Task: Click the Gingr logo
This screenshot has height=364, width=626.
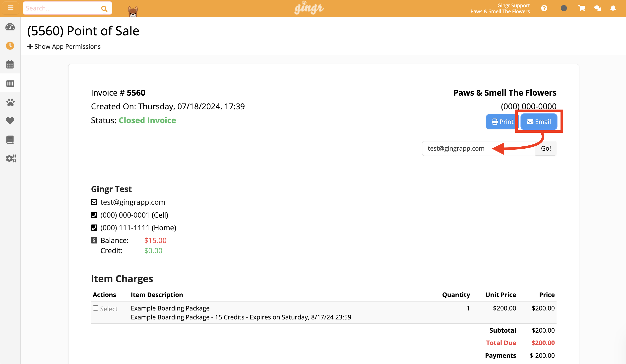Action: pos(309,8)
